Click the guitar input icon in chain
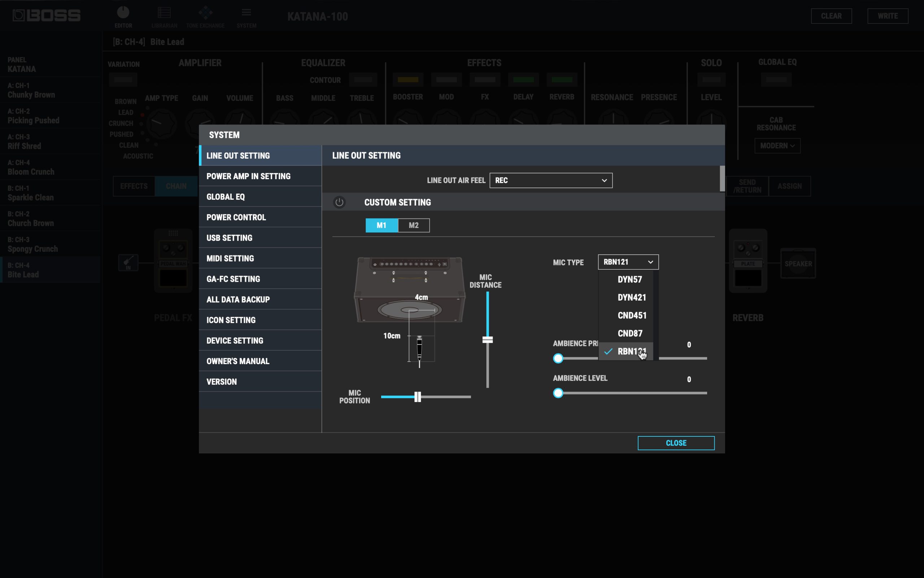 click(x=128, y=263)
